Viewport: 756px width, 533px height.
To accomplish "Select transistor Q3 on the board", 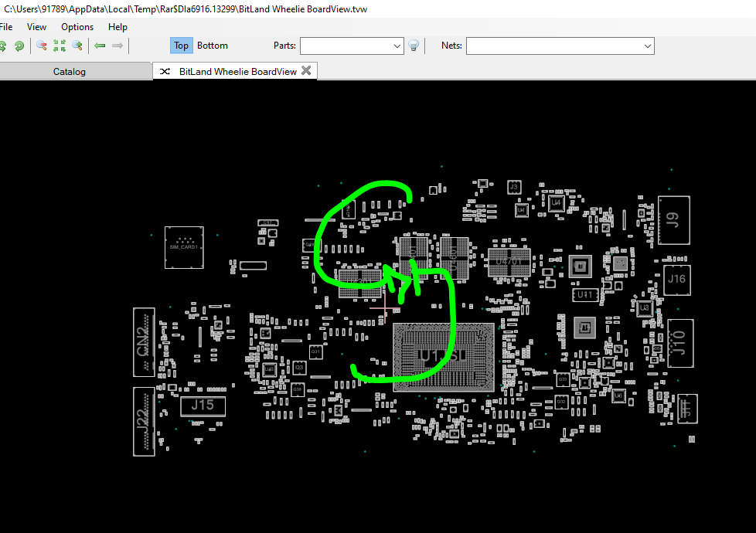I will click(299, 367).
